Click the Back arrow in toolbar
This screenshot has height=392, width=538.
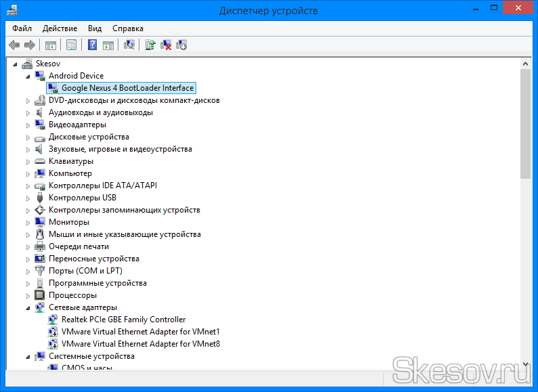14,45
